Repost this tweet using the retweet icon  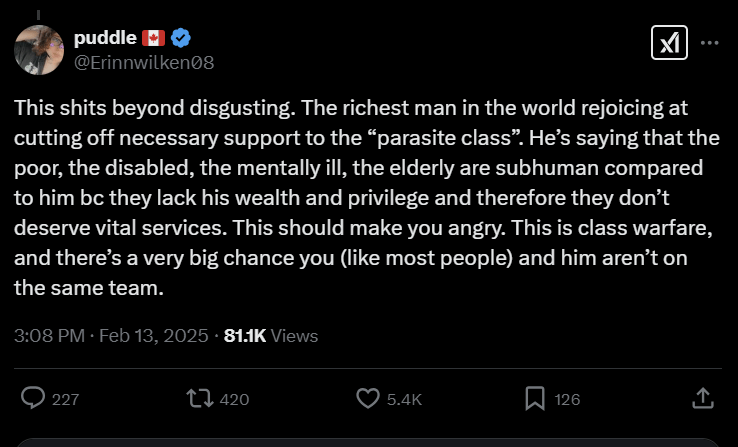click(x=200, y=399)
